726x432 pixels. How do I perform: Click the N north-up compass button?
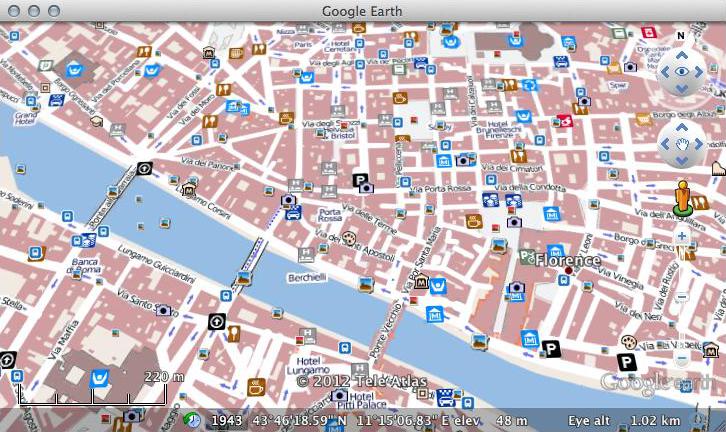681,36
